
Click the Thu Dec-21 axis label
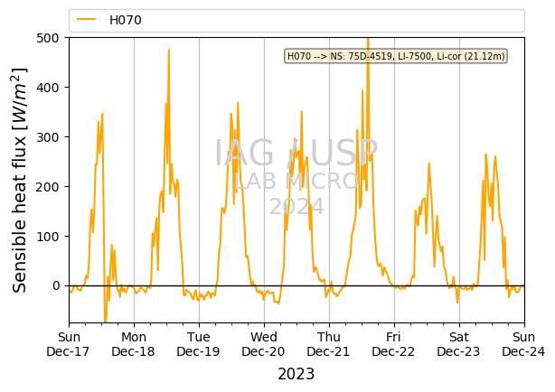click(x=329, y=344)
